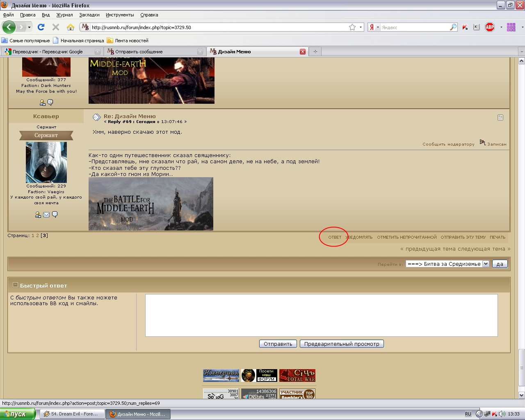This screenshot has width=525, height=420.
Task: View profile icon of the Dark Hunters user
Action: pos(43,103)
